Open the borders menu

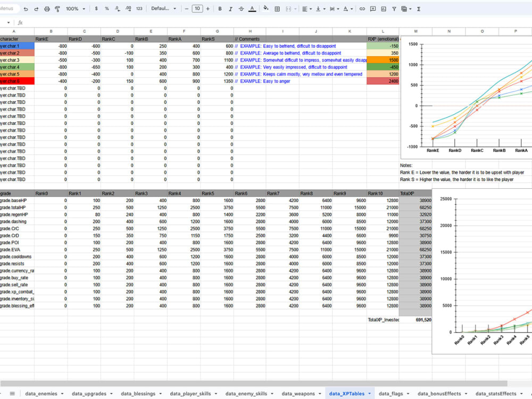click(x=277, y=9)
